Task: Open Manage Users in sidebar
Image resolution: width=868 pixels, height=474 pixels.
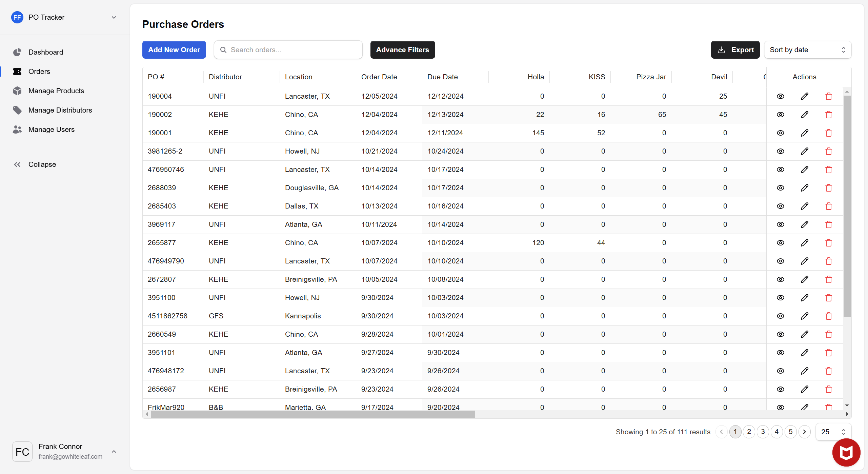Action: (x=52, y=130)
